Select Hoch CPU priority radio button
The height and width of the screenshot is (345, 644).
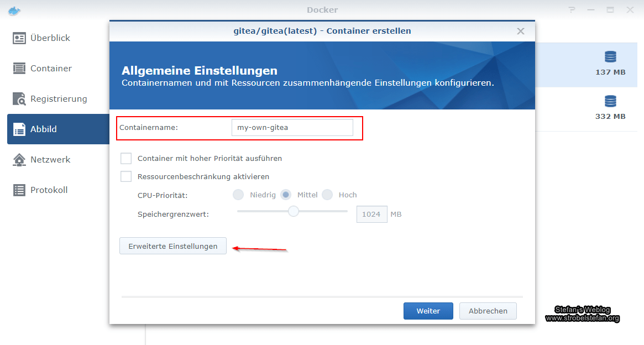pyautogui.click(x=327, y=195)
